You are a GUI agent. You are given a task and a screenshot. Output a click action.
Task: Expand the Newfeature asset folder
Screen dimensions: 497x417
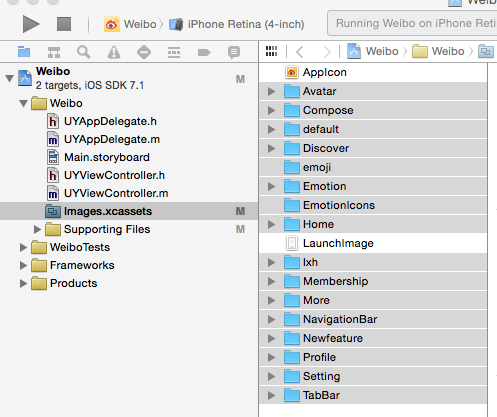(x=272, y=339)
